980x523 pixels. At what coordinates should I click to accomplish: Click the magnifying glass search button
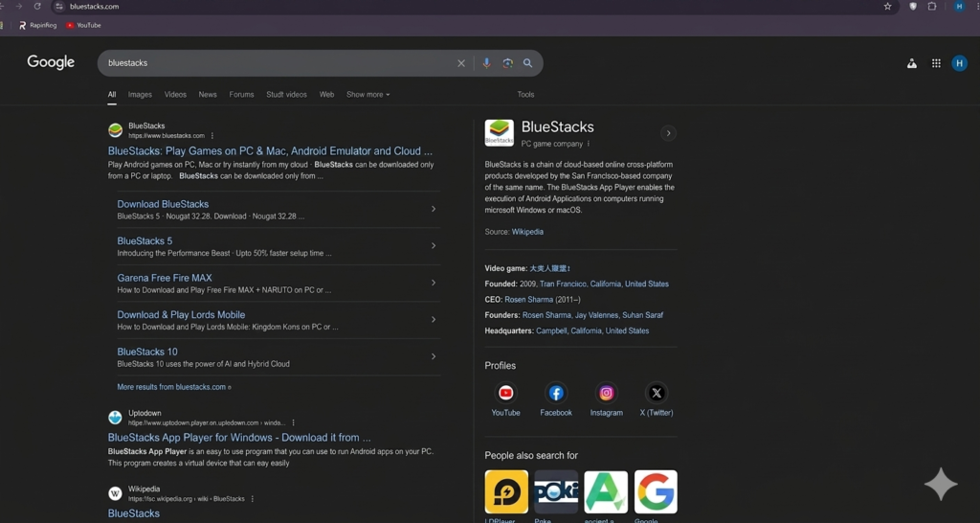click(x=527, y=63)
